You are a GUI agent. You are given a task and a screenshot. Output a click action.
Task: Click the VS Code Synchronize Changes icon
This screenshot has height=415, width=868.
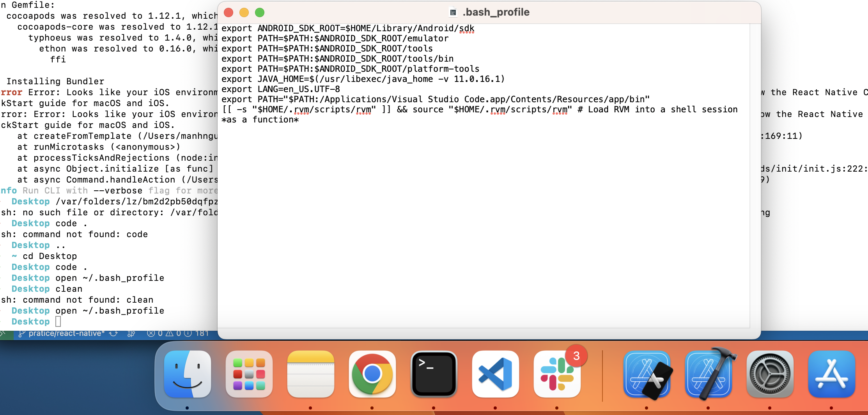coord(113,333)
